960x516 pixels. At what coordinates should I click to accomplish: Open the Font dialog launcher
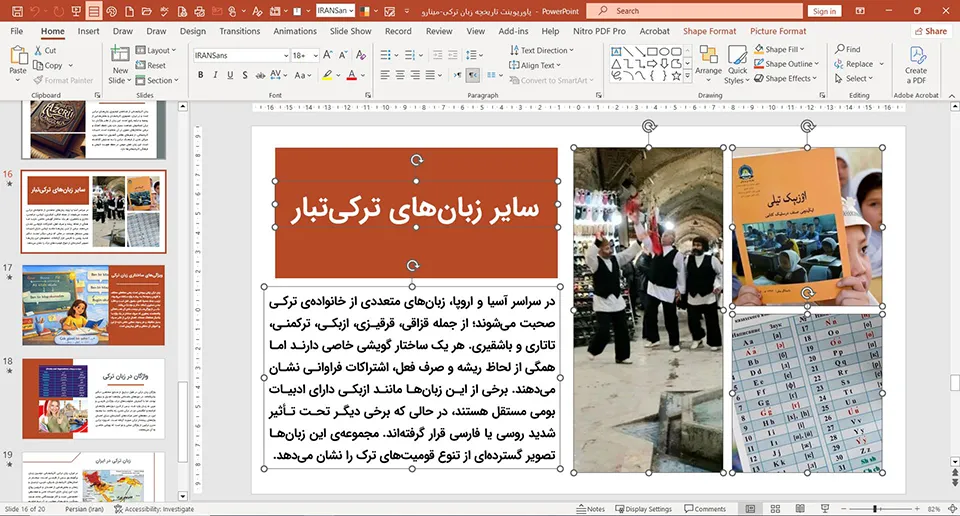[x=368, y=95]
